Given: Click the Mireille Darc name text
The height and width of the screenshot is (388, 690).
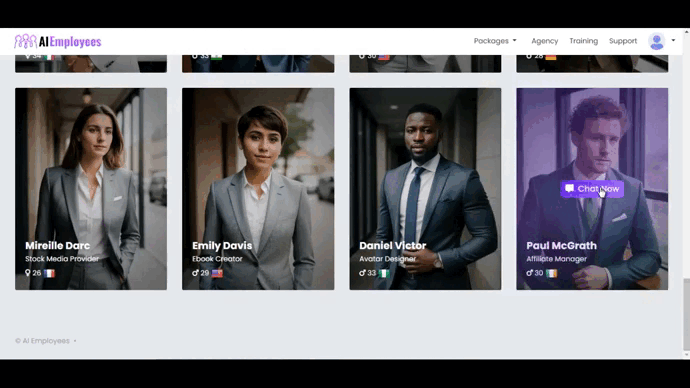Looking at the screenshot, I should [57, 245].
